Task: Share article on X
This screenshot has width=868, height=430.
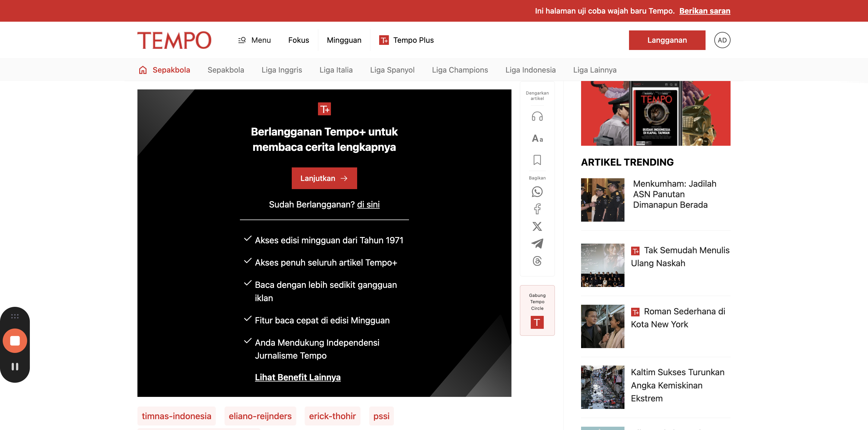Action: pos(537,226)
